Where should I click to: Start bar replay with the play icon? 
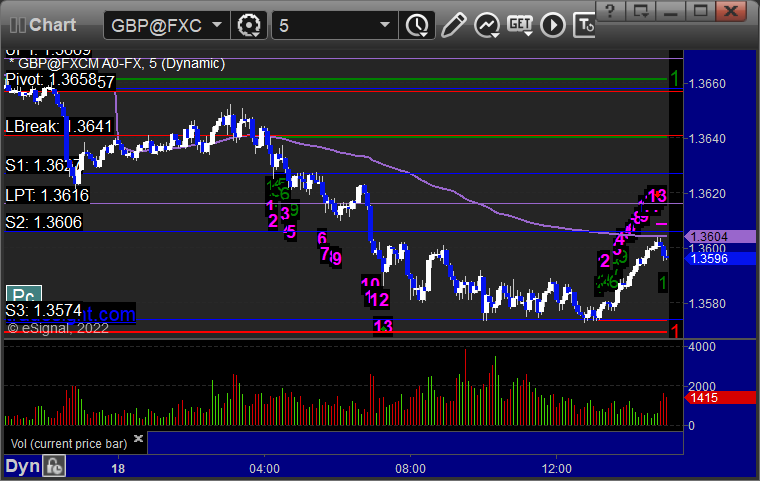553,25
